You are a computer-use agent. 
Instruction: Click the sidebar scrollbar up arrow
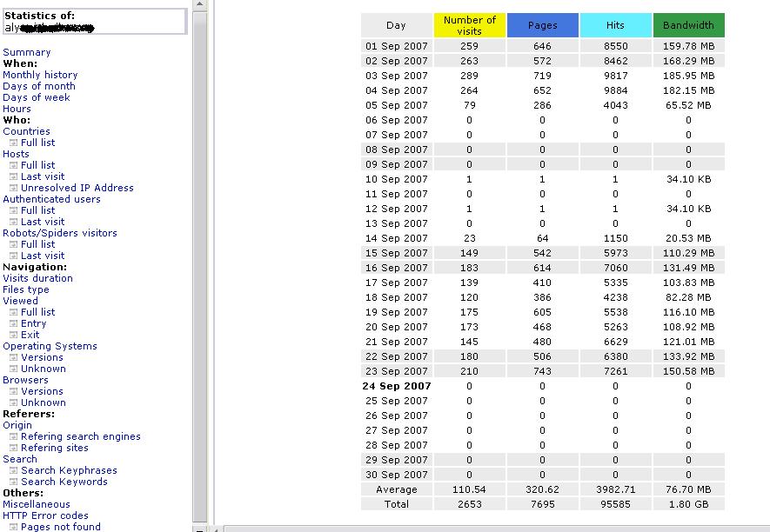tap(200, 4)
